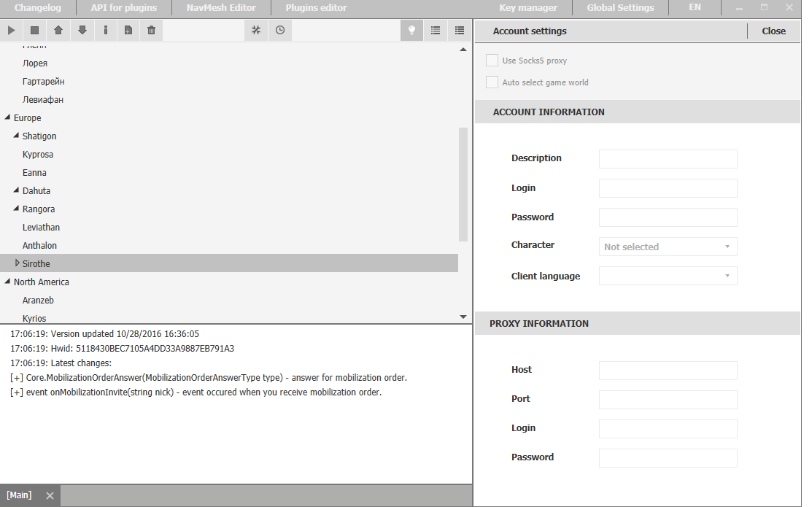Open the Plugins editor
Image resolution: width=812 pixels, height=507 pixels.
[x=316, y=8]
